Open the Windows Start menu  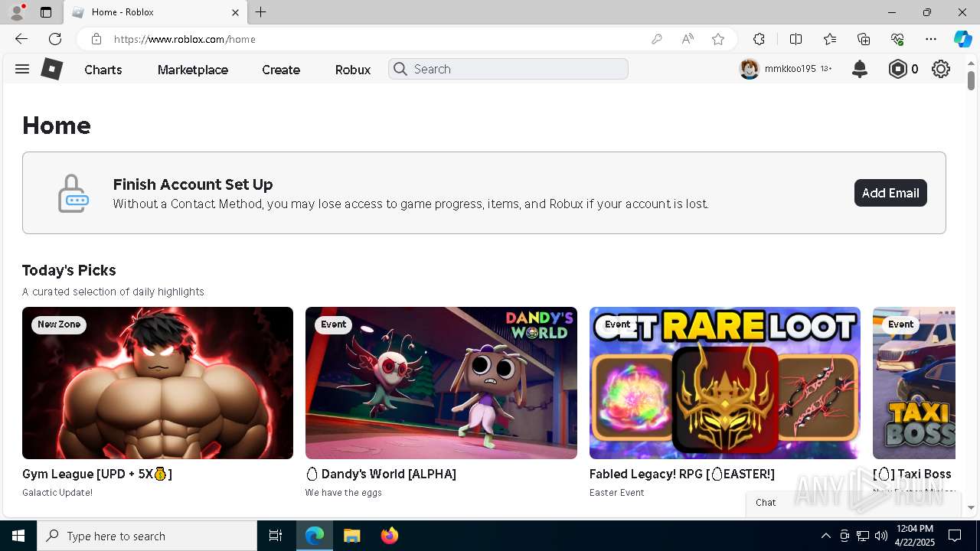pyautogui.click(x=18, y=536)
